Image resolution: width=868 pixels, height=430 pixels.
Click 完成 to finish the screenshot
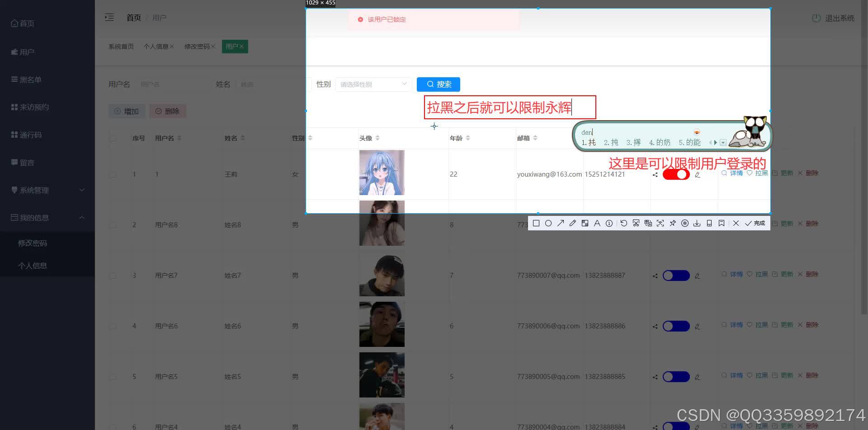click(x=755, y=223)
